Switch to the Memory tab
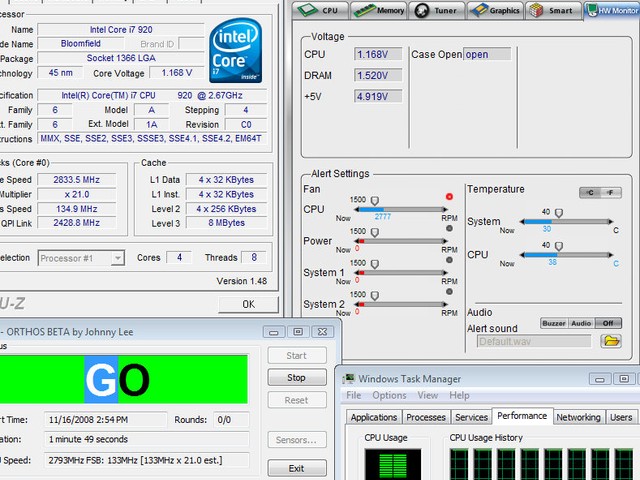The height and width of the screenshot is (480, 640). [x=378, y=11]
